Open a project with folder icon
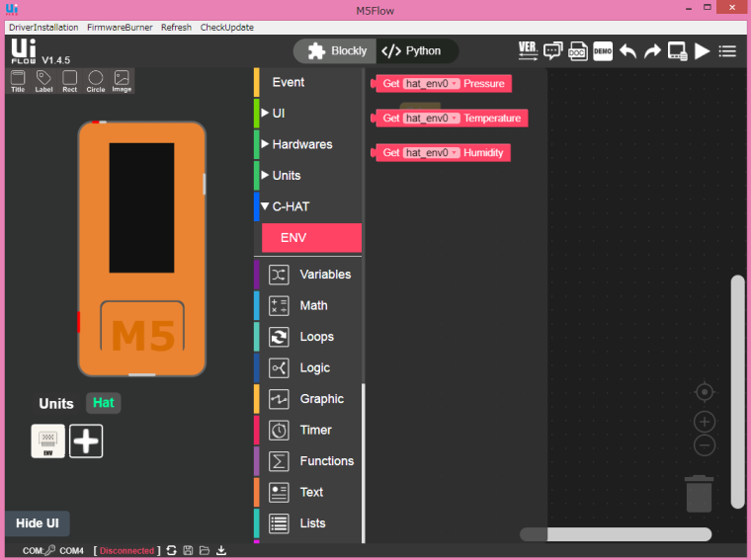 click(x=205, y=550)
